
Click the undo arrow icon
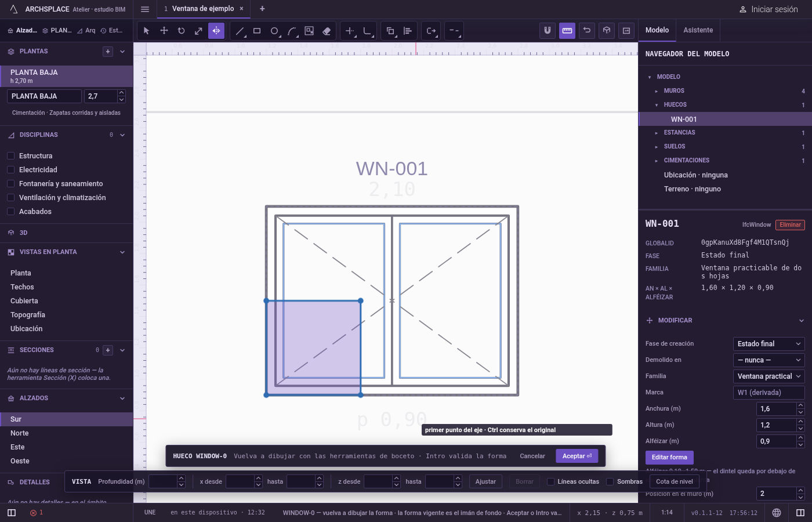pos(587,31)
